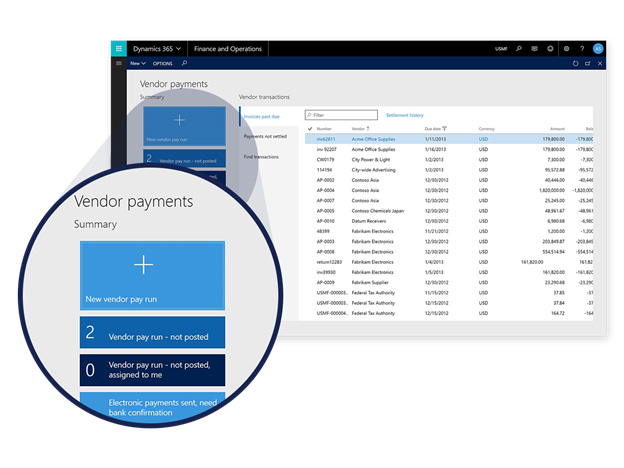Click the 11/21/2012 due date cell
624x468 pixels.
tap(437, 231)
